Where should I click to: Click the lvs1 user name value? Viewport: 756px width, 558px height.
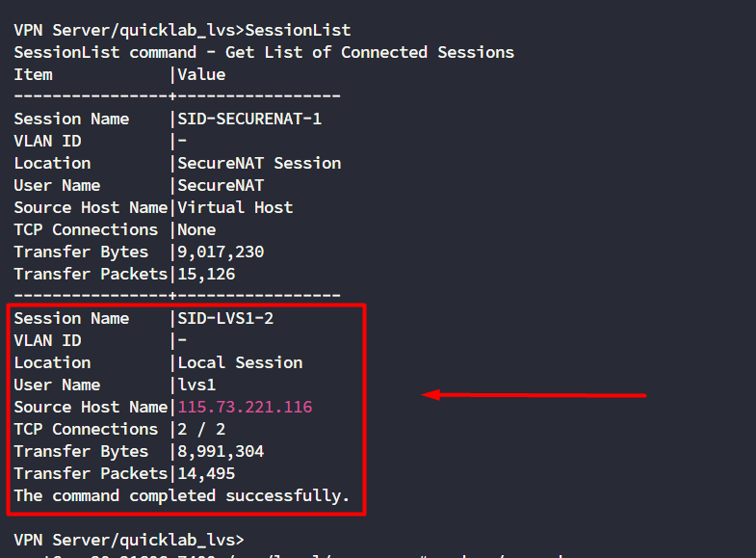tap(196, 385)
